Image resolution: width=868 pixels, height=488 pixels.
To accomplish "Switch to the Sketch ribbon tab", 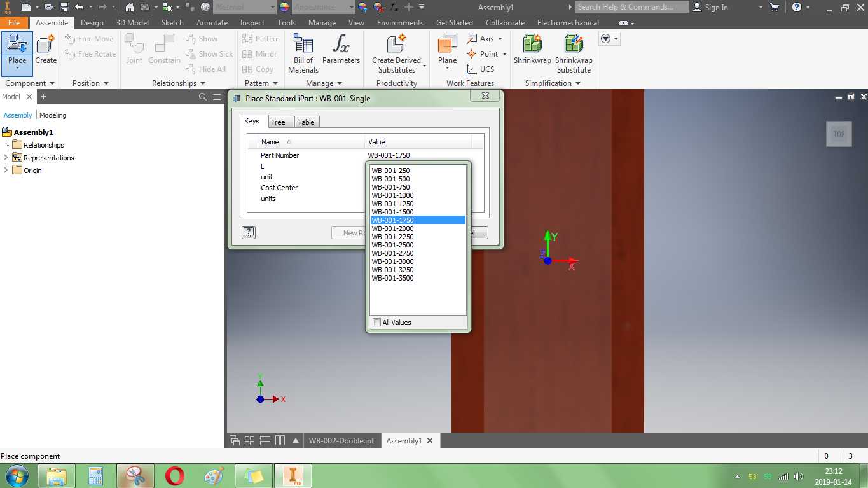I will tap(172, 23).
